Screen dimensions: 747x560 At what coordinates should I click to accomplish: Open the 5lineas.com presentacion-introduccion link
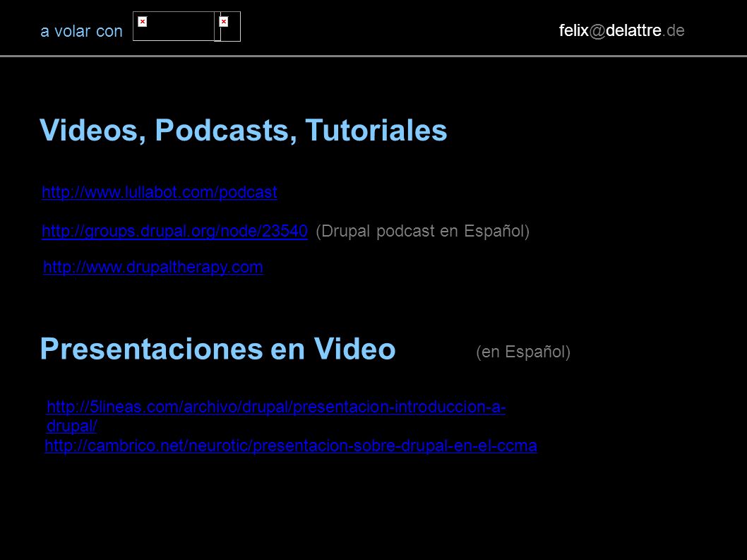point(276,416)
